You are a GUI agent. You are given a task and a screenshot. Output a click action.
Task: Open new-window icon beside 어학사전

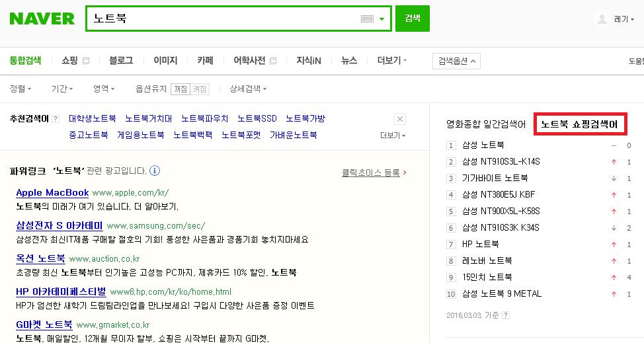point(273,61)
